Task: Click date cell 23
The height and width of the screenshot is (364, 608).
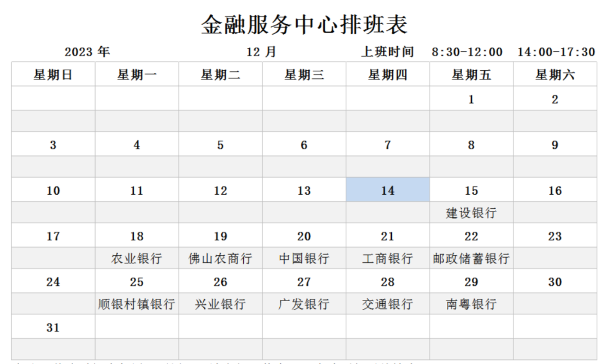Action: 555,235
